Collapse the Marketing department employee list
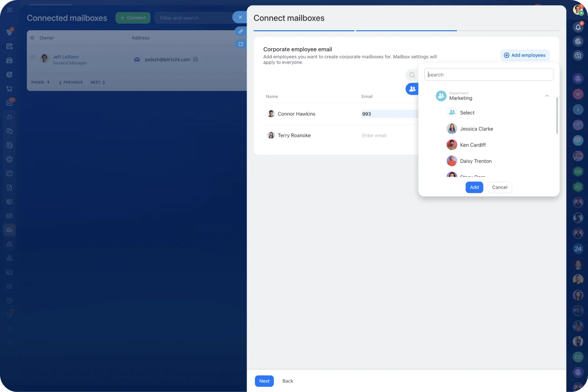The image size is (588, 392). [547, 96]
